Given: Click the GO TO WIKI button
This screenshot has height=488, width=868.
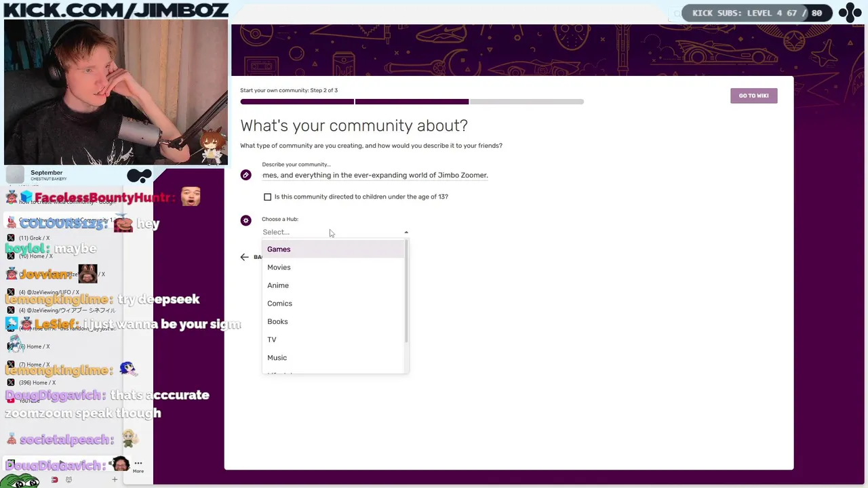Looking at the screenshot, I should coord(753,96).
